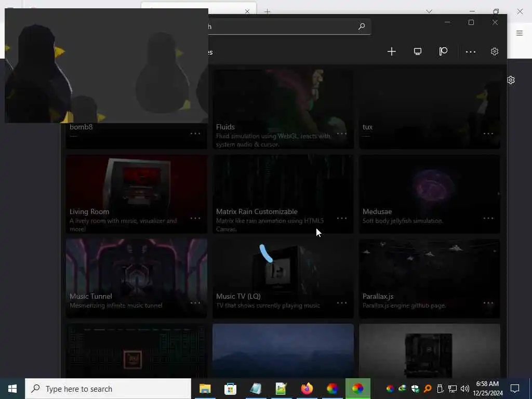Click the orange magnifier tray icon
532x399 pixels.
(x=428, y=389)
